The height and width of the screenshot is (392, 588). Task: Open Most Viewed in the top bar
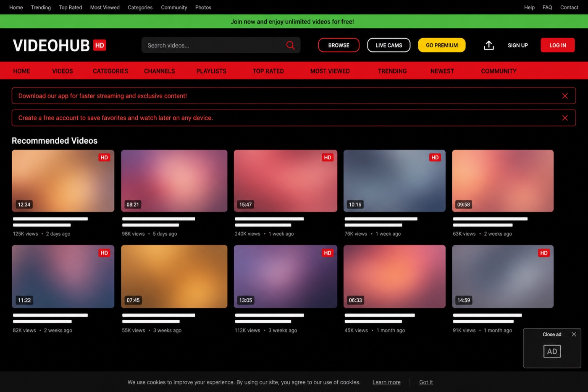pos(105,8)
